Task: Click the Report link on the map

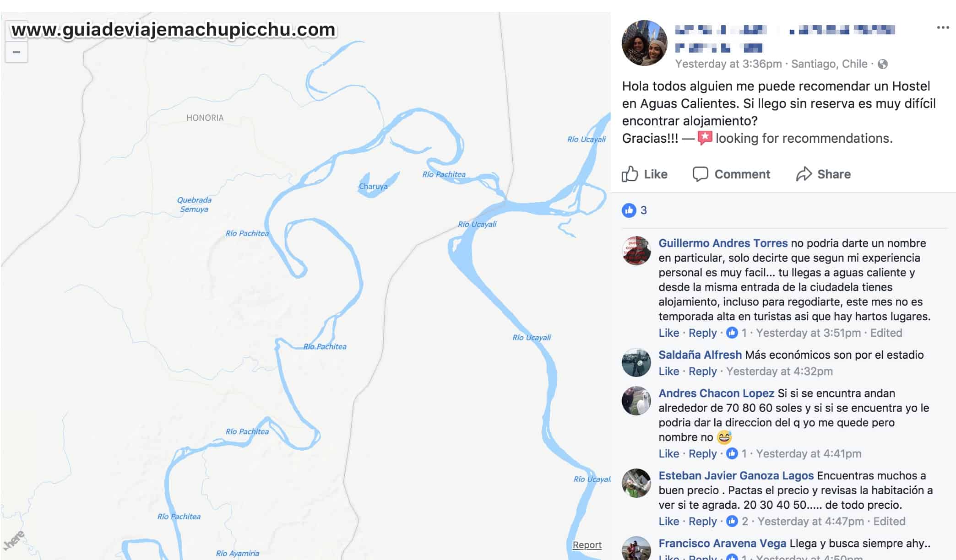Action: 587,544
